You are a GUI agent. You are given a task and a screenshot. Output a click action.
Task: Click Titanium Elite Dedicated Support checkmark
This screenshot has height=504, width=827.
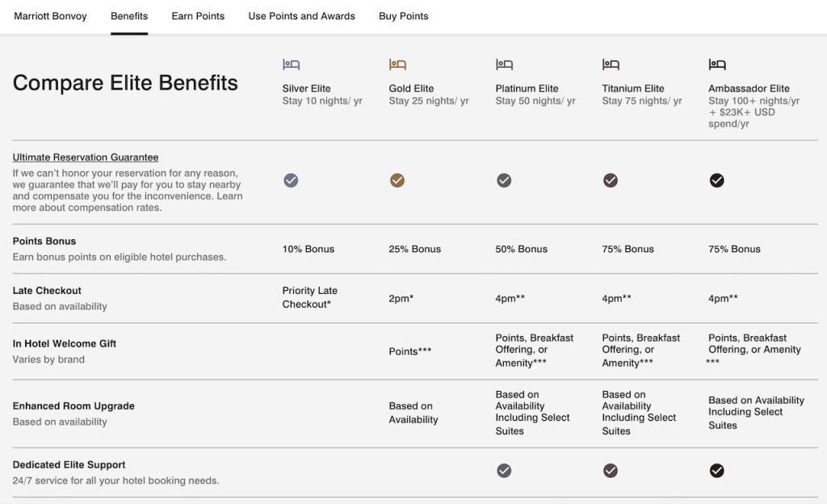tap(611, 471)
